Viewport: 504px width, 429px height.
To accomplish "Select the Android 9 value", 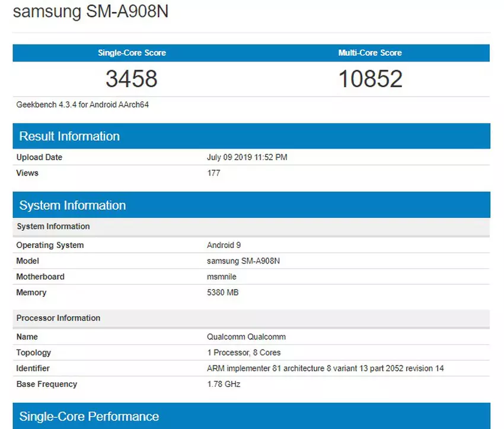I will click(224, 245).
